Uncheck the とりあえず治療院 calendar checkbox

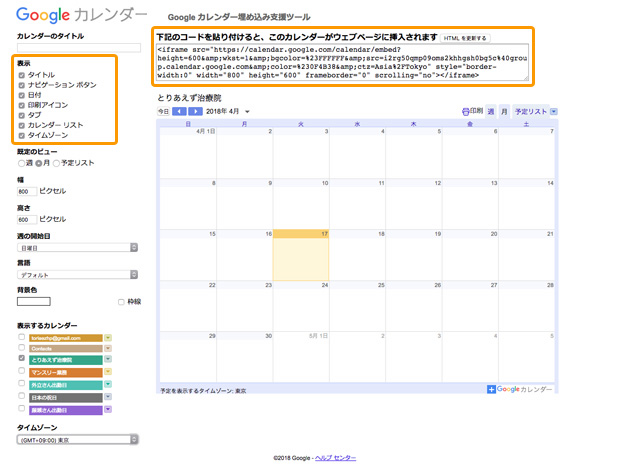22,358
